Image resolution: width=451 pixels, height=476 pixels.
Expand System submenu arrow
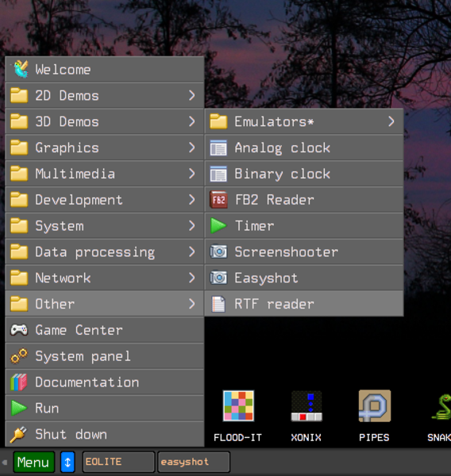tap(192, 226)
